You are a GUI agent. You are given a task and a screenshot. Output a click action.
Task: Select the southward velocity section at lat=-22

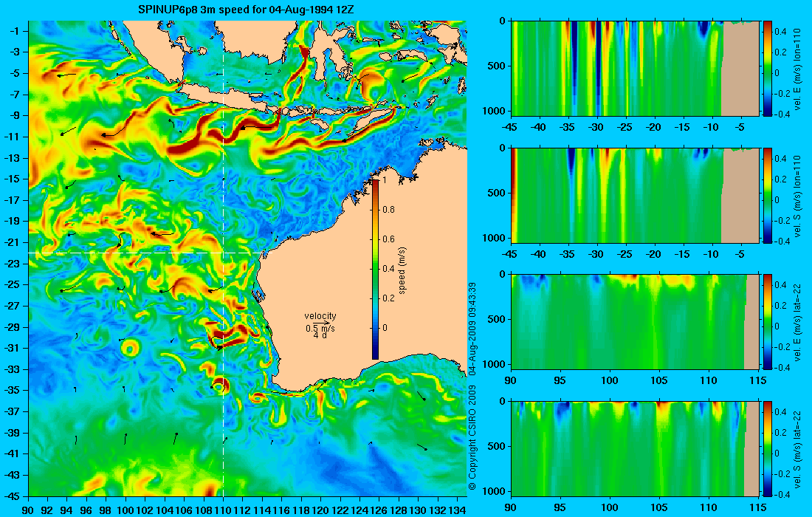(635, 448)
